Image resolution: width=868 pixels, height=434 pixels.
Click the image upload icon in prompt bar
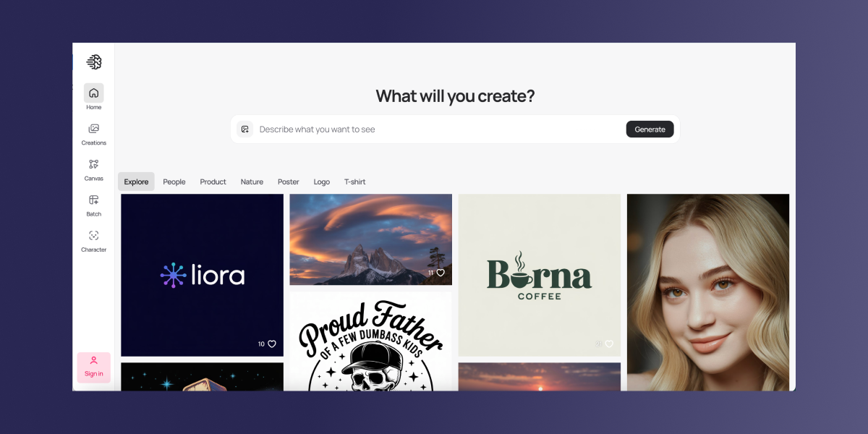click(x=245, y=129)
